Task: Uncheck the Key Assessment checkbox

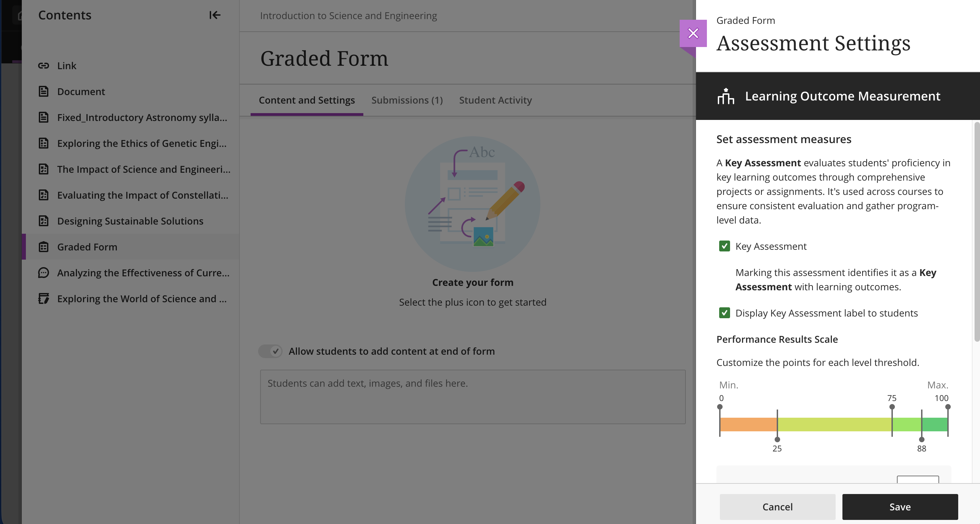Action: (x=724, y=246)
